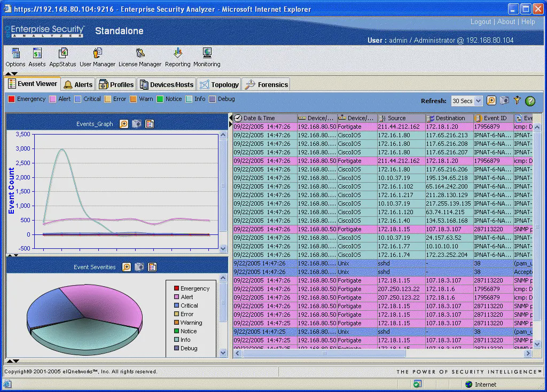The width and height of the screenshot is (547, 392).
Task: Open the Options toolbar icon
Action: coord(15,53)
